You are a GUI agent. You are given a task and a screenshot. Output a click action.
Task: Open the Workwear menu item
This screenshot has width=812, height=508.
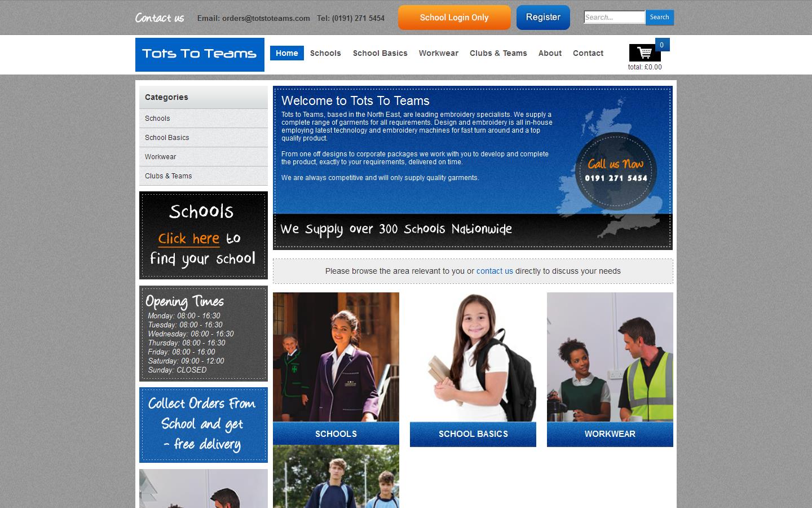point(438,53)
